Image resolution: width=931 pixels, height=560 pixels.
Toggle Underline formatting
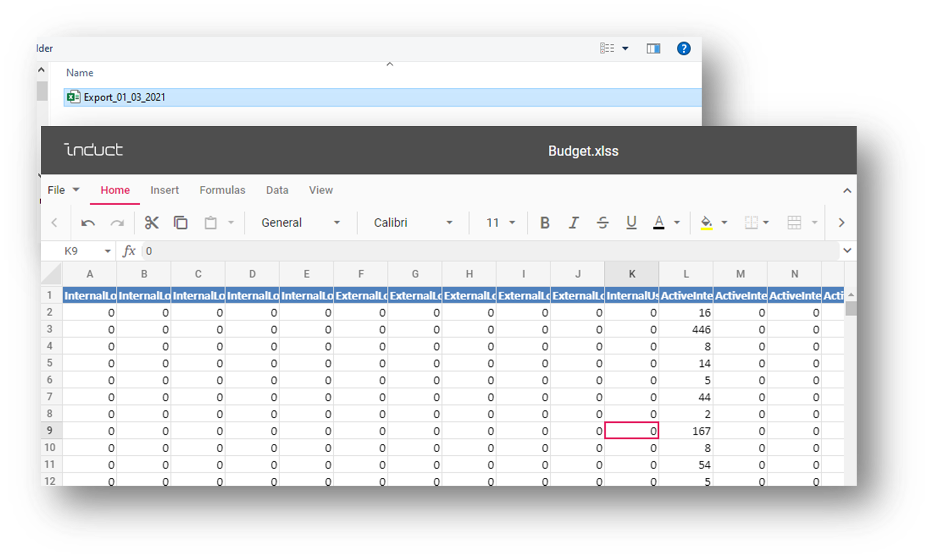point(631,223)
